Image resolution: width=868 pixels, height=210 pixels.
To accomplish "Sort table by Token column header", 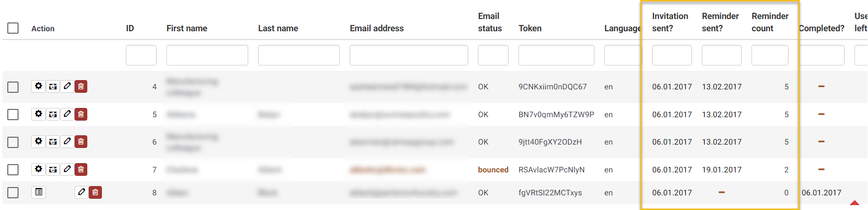I will click(530, 28).
